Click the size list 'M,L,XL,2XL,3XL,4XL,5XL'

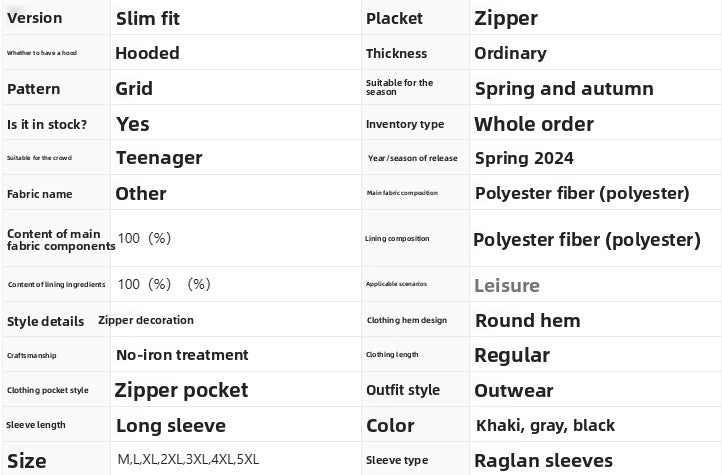coord(188,459)
